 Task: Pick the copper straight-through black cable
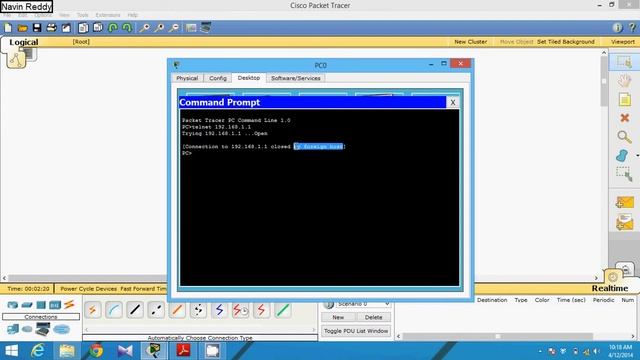[135, 310]
